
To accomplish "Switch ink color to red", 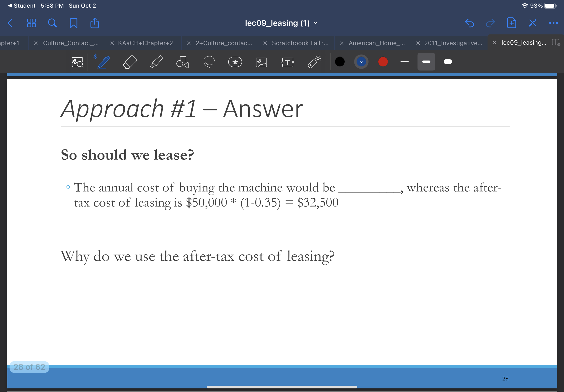I will click(x=383, y=62).
